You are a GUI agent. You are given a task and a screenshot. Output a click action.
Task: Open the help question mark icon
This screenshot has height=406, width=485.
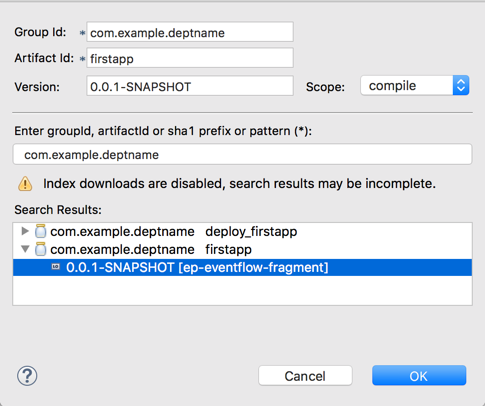tap(27, 376)
